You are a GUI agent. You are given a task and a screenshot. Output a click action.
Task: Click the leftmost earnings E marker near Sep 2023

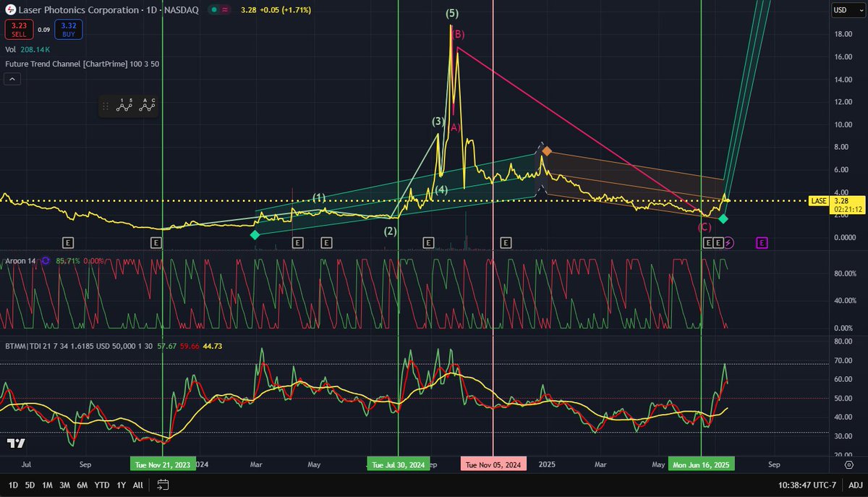click(x=69, y=242)
